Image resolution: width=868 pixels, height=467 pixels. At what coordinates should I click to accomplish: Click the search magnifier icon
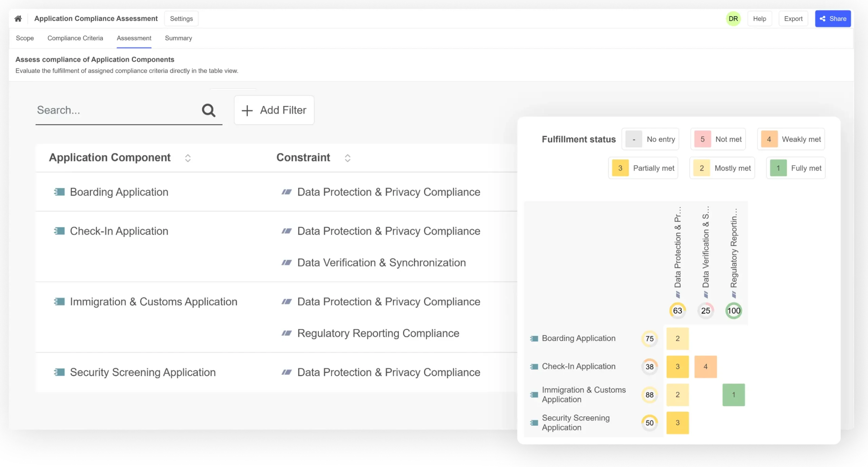coord(209,110)
